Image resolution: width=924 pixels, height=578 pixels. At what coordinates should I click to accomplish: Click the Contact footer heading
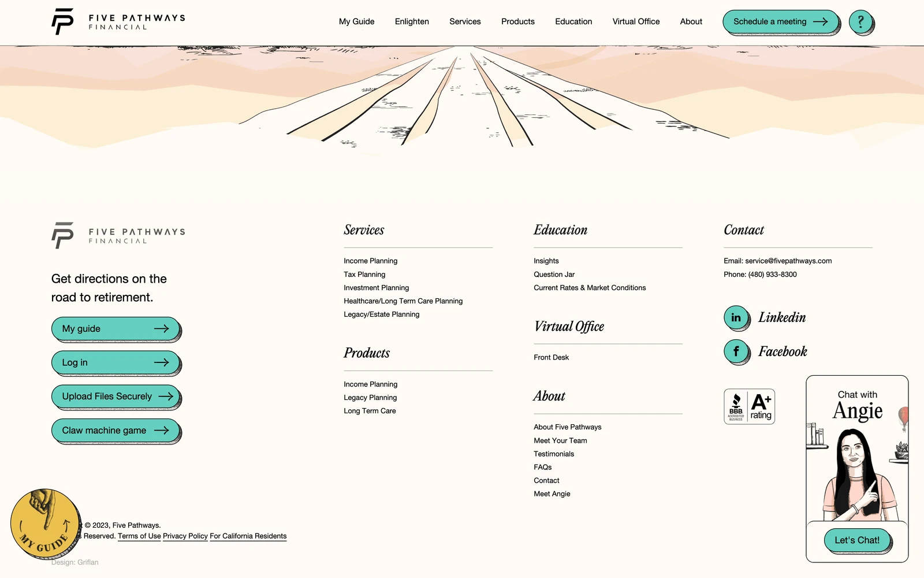click(744, 230)
